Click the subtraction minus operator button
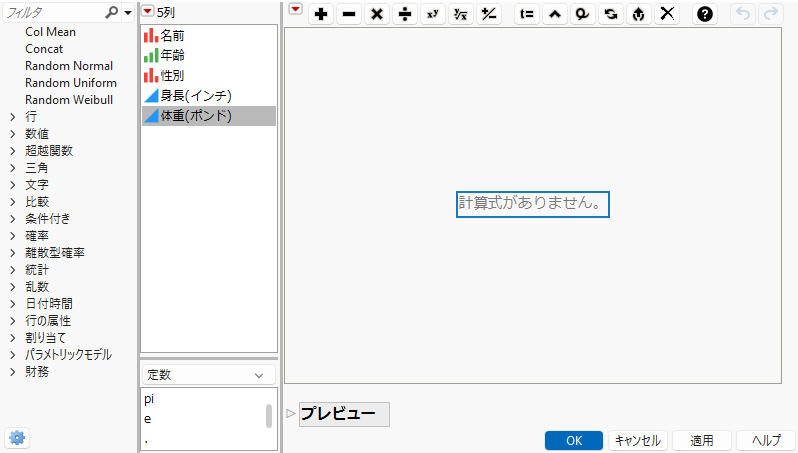Viewport: 798px width, 453px height. tap(349, 14)
